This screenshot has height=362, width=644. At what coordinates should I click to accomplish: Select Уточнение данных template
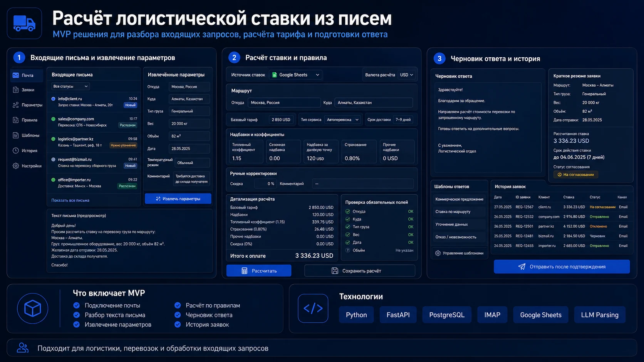459,224
